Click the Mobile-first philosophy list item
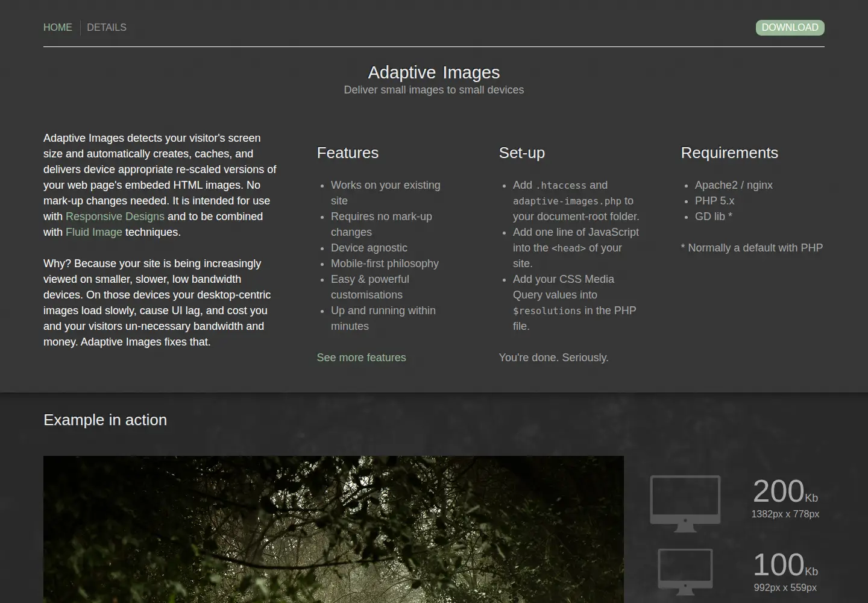This screenshot has height=603, width=868. (385, 264)
